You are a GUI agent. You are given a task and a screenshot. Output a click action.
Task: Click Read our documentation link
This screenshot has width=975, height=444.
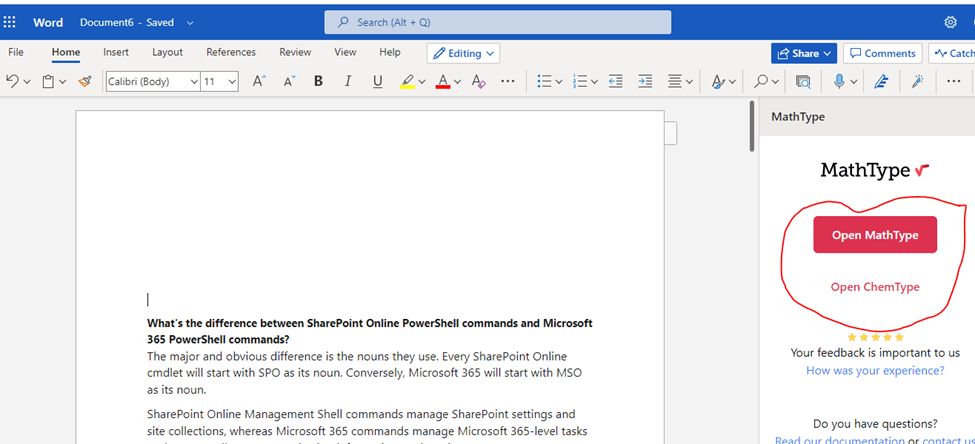point(840,440)
